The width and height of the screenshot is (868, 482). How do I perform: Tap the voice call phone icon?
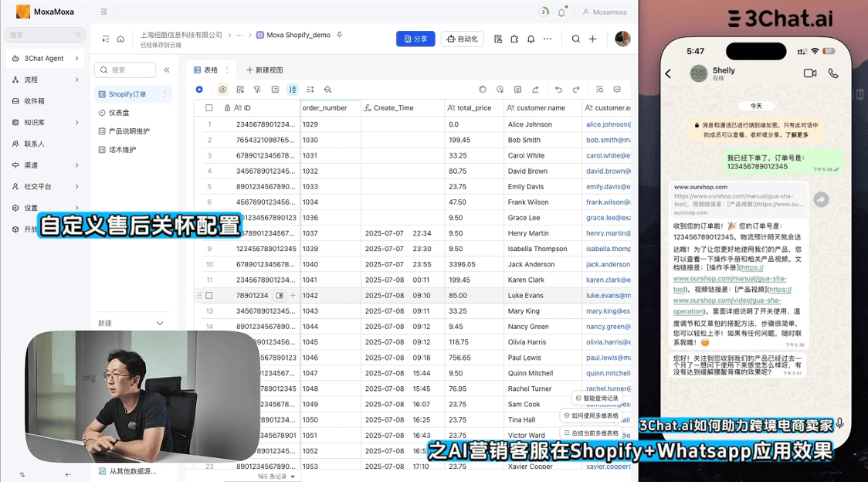click(833, 73)
